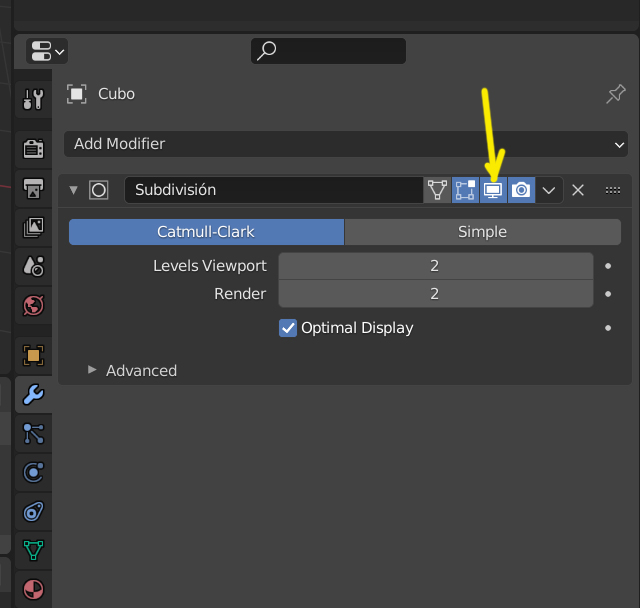Open the Add Modifier dropdown

pyautogui.click(x=346, y=144)
